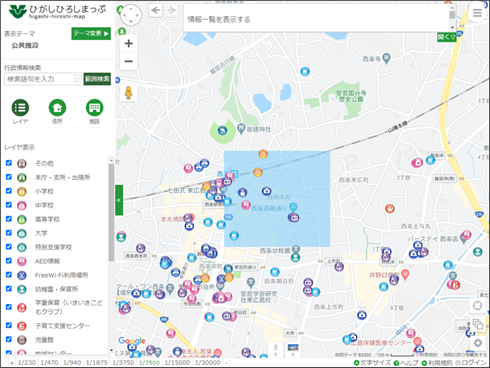The image size is (490, 368).
Task: Click the 文字サイズ text size link
Action: (x=372, y=363)
